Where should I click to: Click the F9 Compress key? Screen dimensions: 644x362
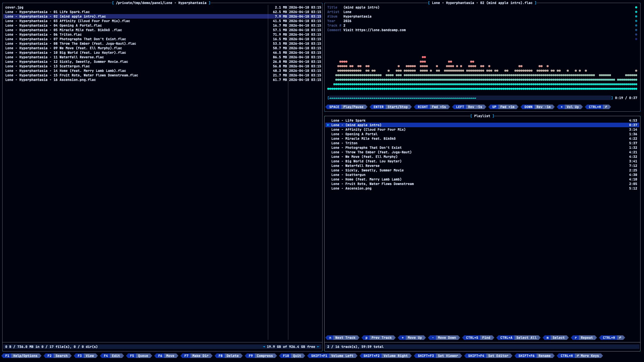coord(261,356)
